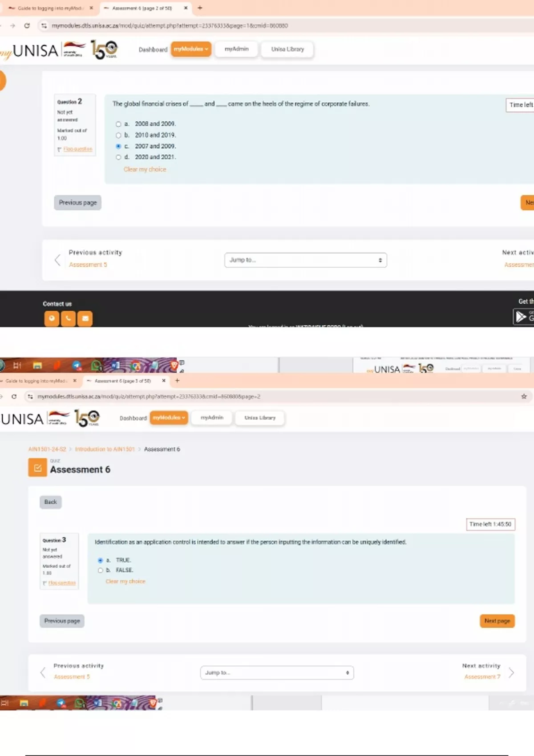Click the orange Next page button
Screen dimensions: 534x756
coord(497,621)
